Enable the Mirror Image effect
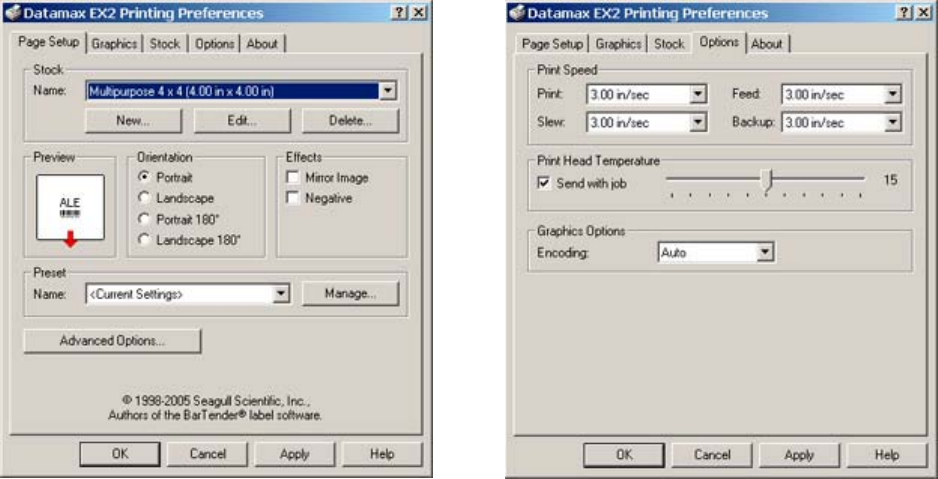The height and width of the screenshot is (479, 938). pyautogui.click(x=293, y=178)
